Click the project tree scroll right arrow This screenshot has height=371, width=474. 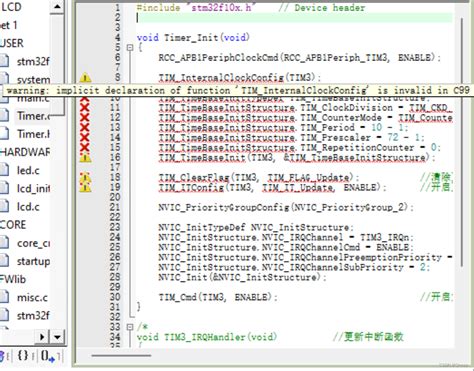coord(43,337)
